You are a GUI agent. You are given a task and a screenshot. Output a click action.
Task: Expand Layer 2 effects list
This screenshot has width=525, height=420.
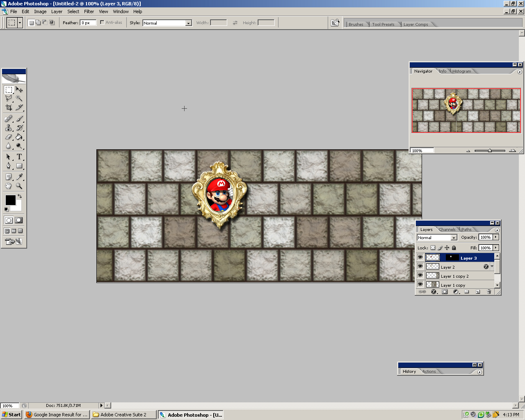pos(492,266)
